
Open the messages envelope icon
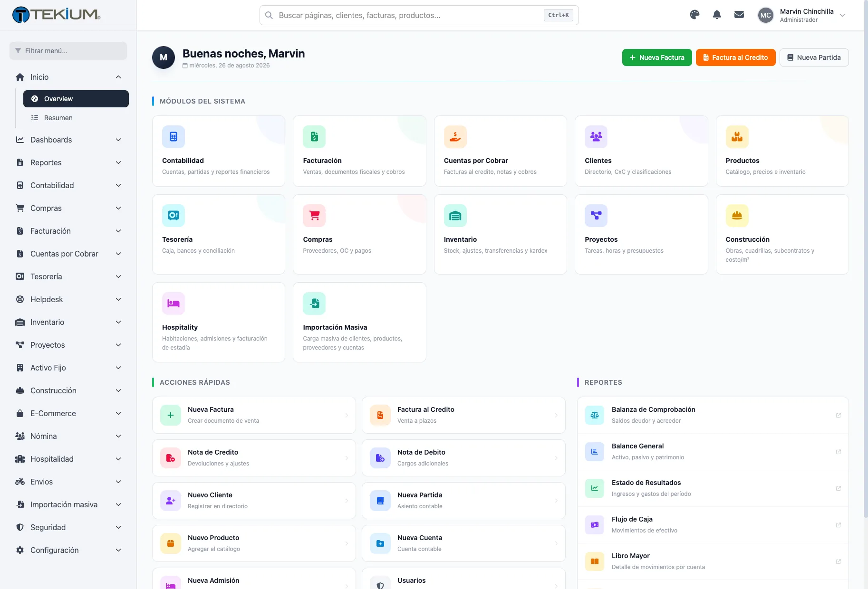(739, 15)
